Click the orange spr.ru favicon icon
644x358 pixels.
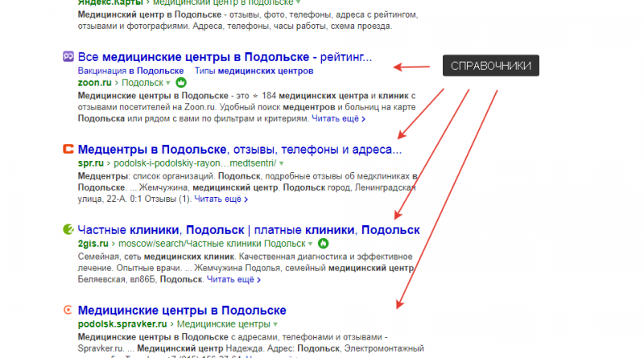click(68, 149)
